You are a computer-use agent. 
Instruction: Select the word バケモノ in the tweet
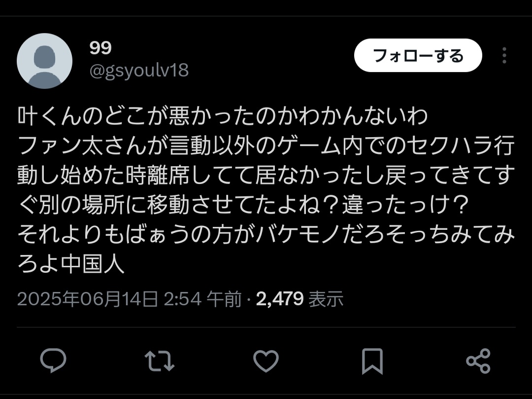tap(298, 235)
